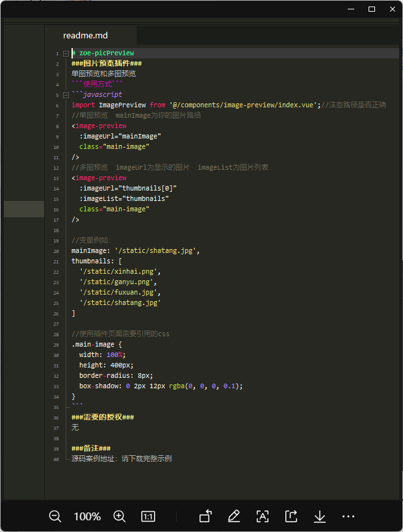This screenshot has width=403, height=532.
Task: Click the box-shadow rgba line
Action: click(161, 386)
